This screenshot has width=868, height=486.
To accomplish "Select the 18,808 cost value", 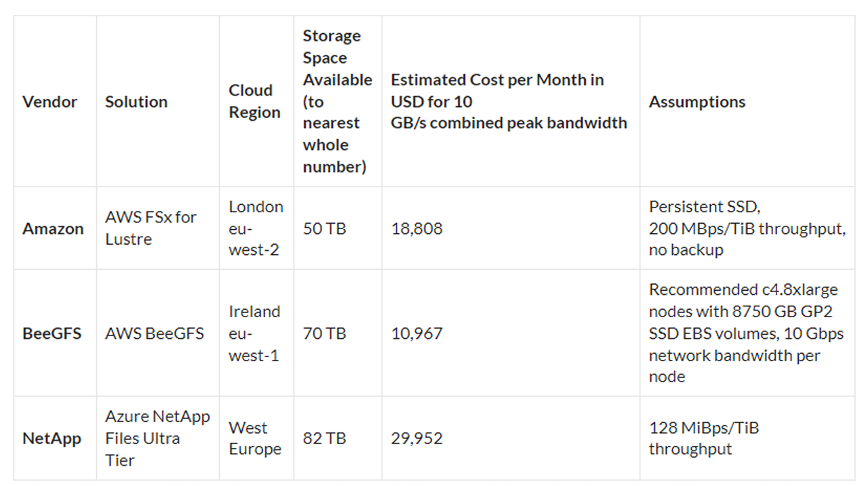I will coord(417,228).
